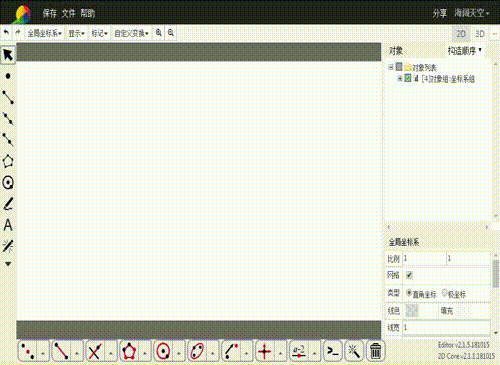Click the undo arrow
The image size is (500, 365).
coord(6,33)
